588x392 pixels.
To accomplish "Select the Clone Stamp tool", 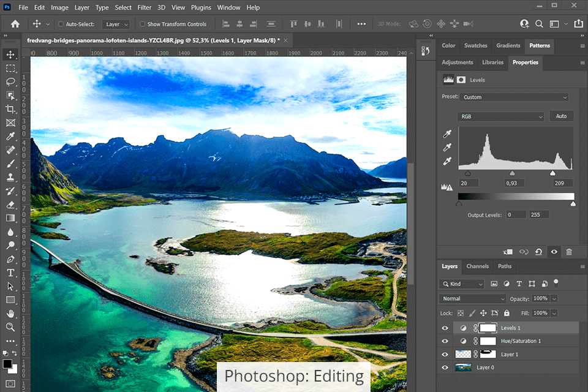I will [10, 177].
